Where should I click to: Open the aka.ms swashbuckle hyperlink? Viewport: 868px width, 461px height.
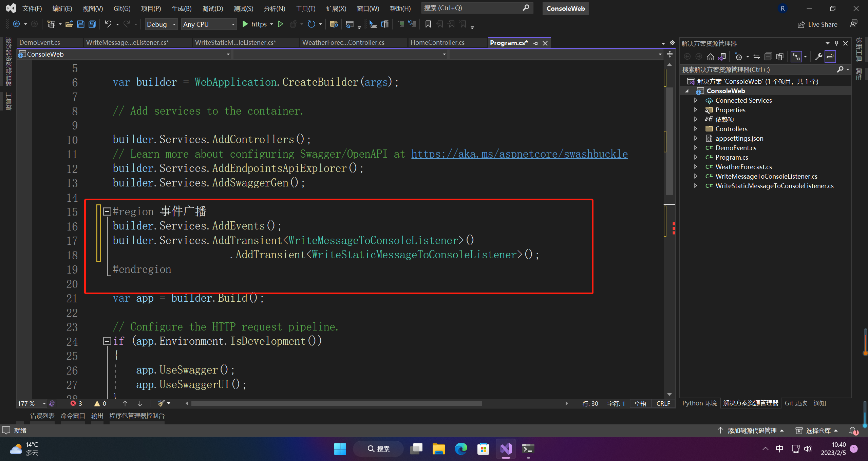[x=519, y=154]
